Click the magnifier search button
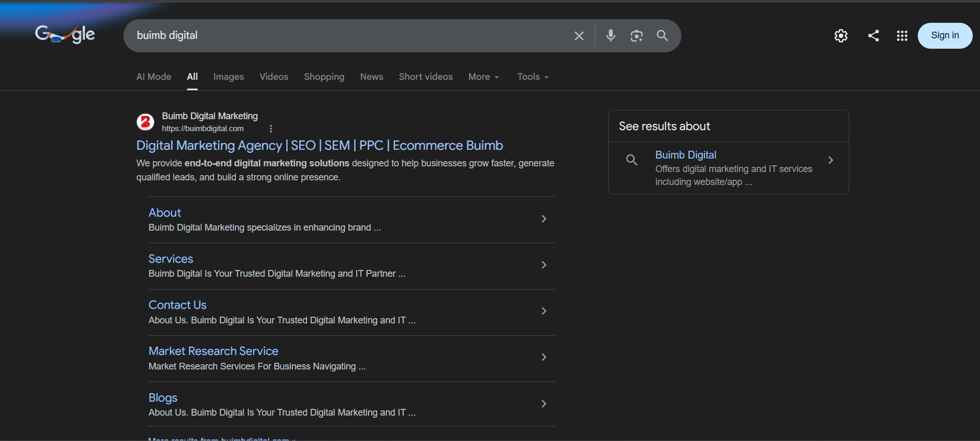Viewport: 980px width, 441px height. (662, 35)
